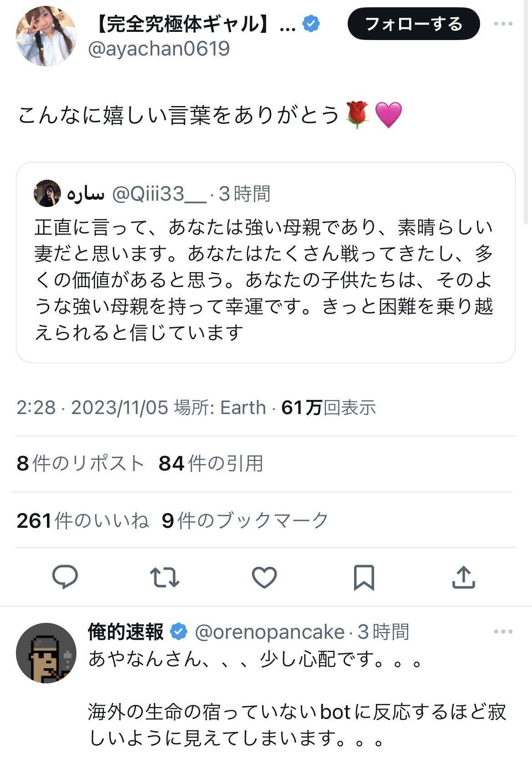Tap the blue verified badge beside 俺的速報
The image size is (532, 763).
(179, 632)
